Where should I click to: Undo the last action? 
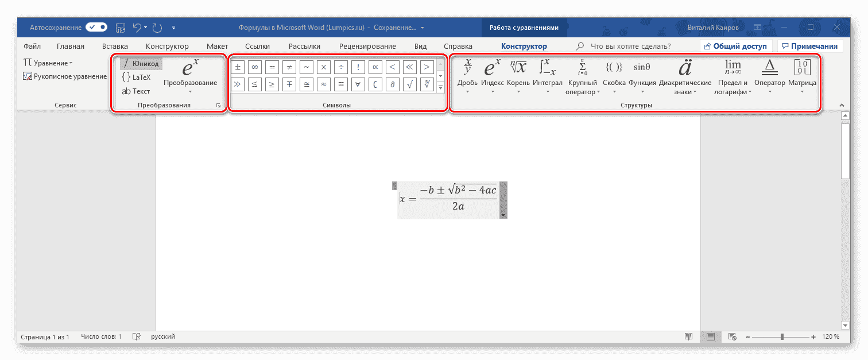pyautogui.click(x=137, y=27)
